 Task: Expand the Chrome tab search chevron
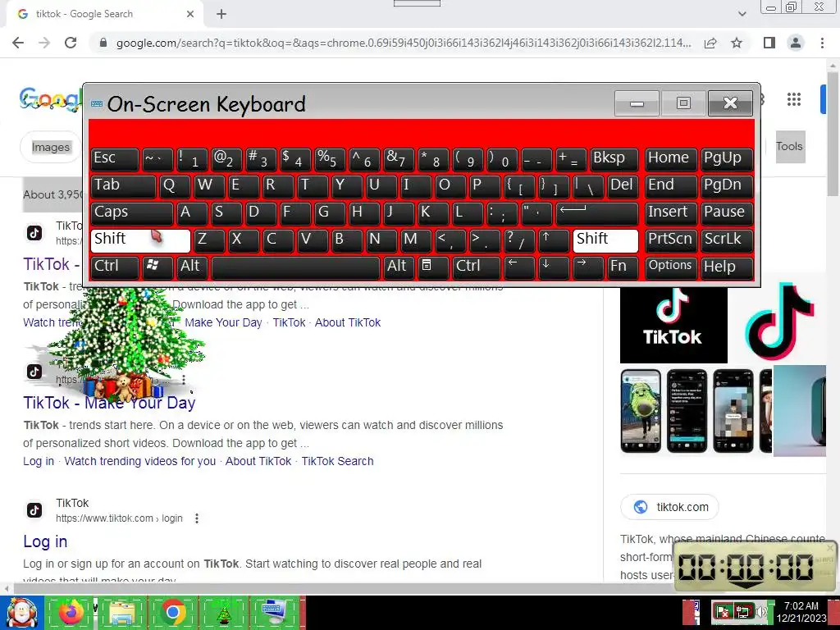click(742, 14)
